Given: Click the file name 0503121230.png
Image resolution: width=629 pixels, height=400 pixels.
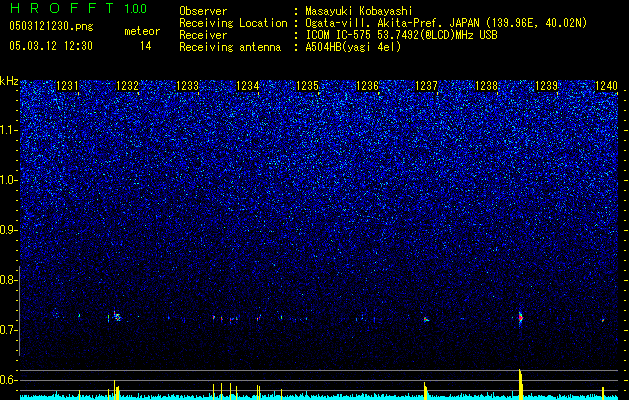Looking at the screenshot, I should (51, 26).
